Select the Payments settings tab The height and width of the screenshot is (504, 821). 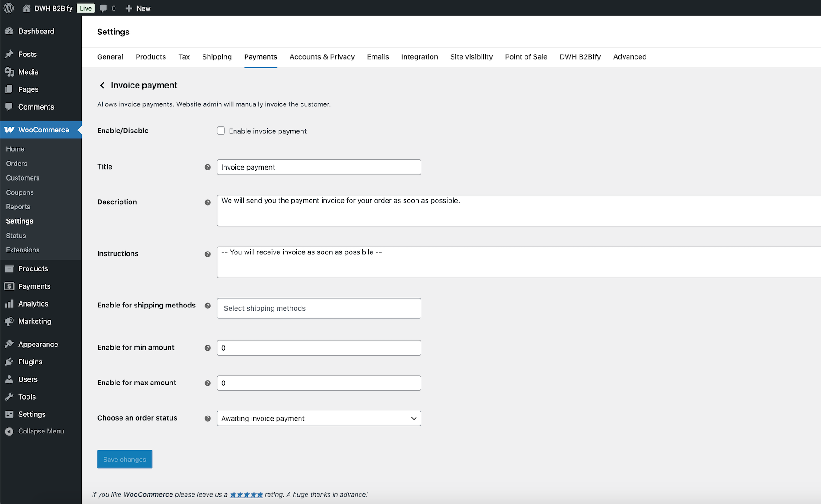click(x=261, y=57)
